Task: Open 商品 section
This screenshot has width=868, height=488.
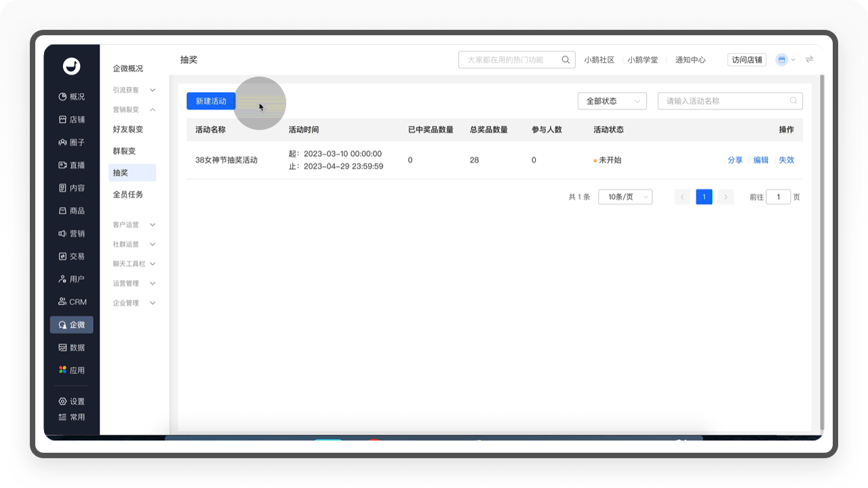Action: point(71,211)
